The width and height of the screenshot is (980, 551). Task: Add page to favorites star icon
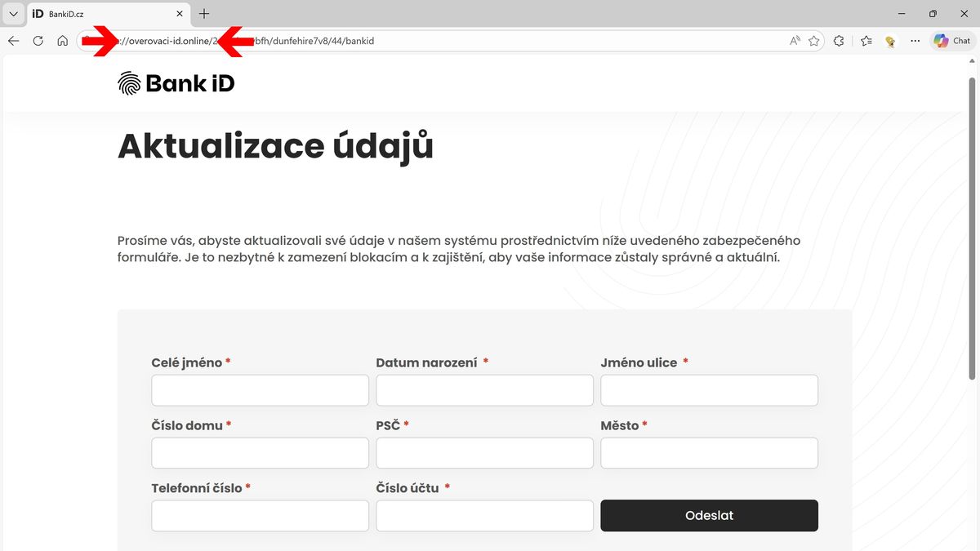(813, 41)
